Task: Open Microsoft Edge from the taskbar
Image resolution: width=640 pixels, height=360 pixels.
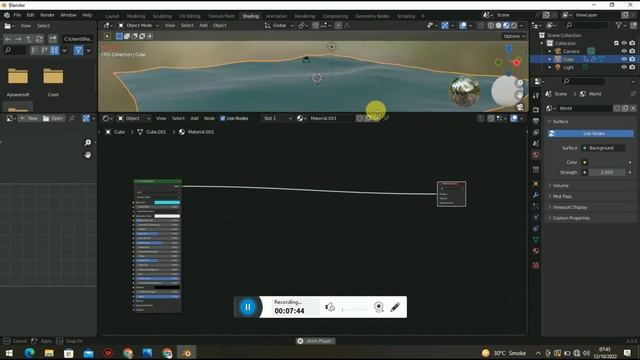Action: (29, 353)
